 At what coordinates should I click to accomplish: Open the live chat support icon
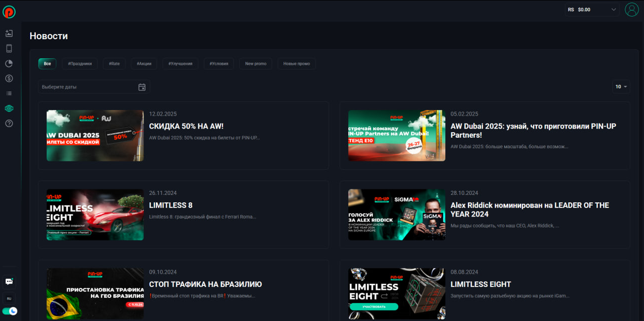pyautogui.click(x=9, y=282)
